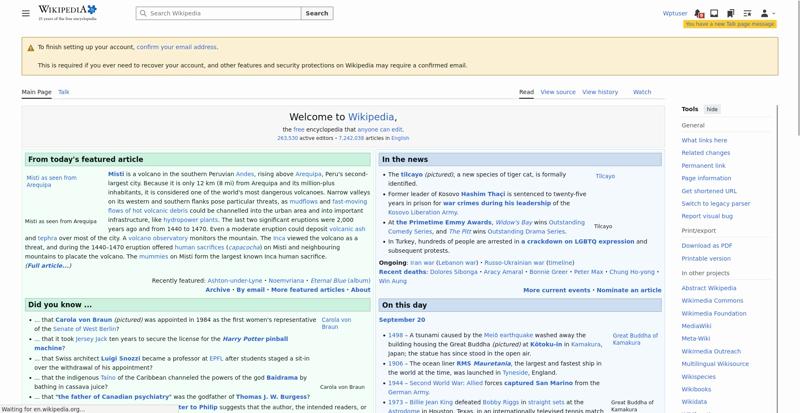Open Wikispecies project link
The image size is (800, 413).
pos(698,377)
